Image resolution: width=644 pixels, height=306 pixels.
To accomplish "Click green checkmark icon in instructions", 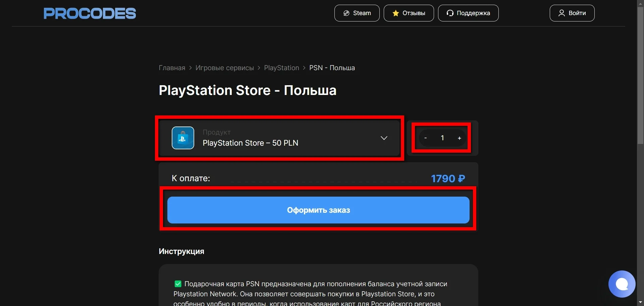I will click(x=178, y=284).
